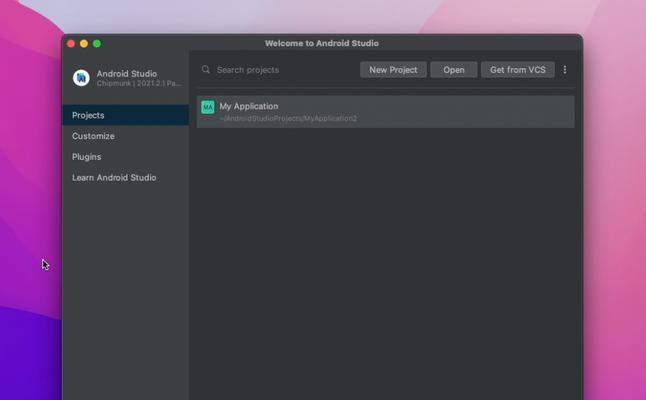Click the Android Studio logo icon
The height and width of the screenshot is (400, 646).
(x=81, y=77)
